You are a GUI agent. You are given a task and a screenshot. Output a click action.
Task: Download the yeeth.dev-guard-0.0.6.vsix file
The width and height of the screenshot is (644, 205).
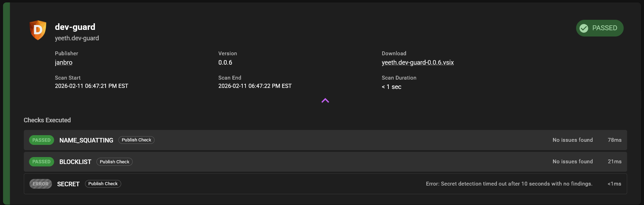point(418,63)
